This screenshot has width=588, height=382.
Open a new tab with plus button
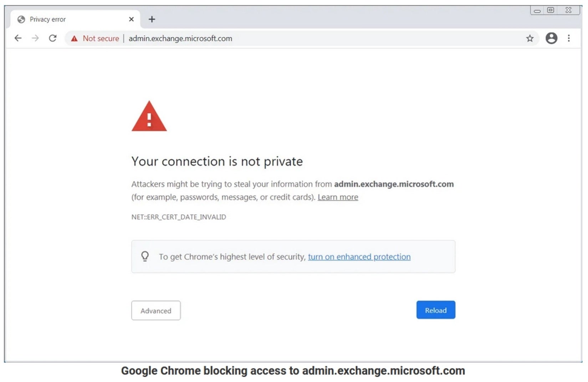(152, 19)
